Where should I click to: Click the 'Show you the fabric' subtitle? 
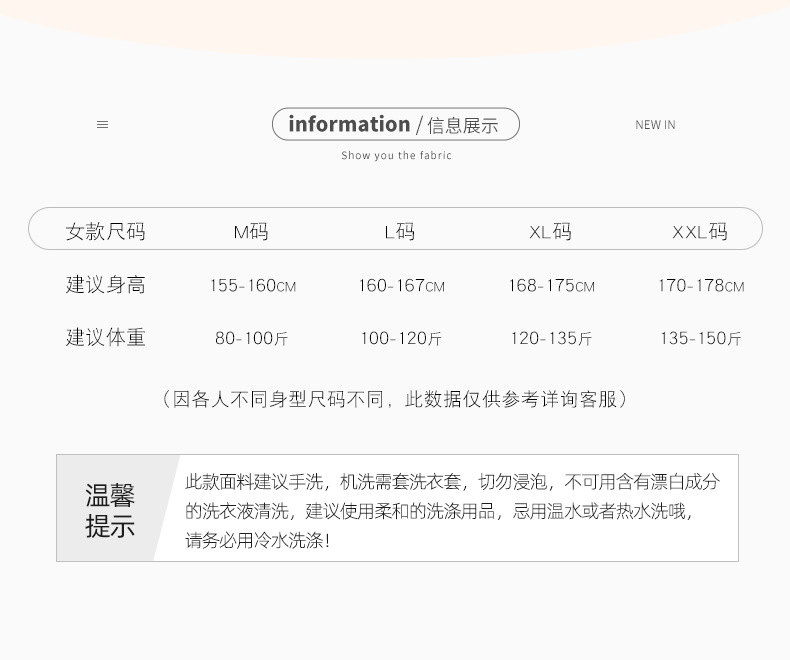tap(396, 155)
